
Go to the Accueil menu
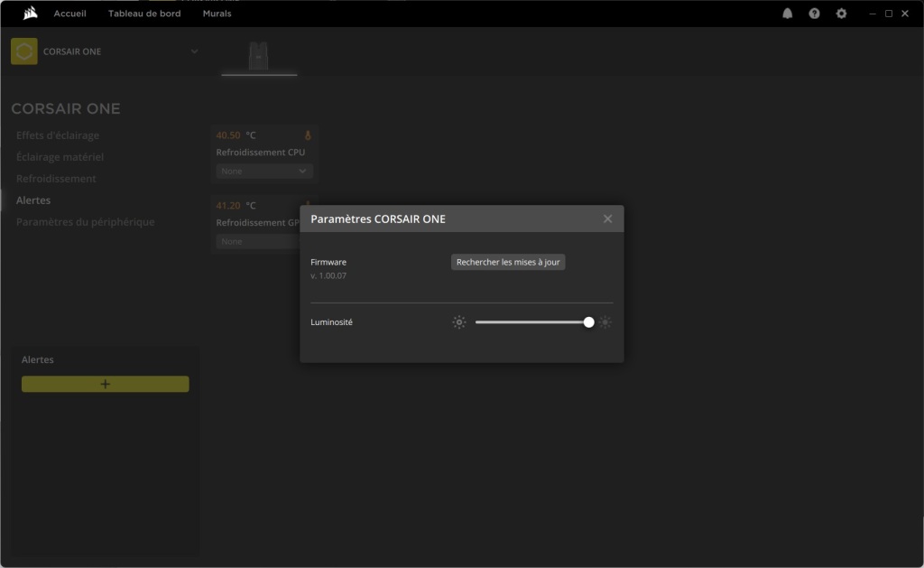pos(69,14)
